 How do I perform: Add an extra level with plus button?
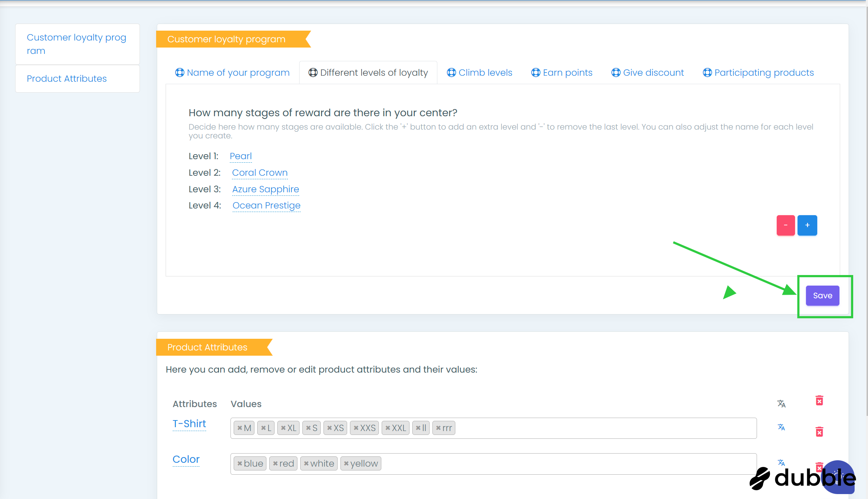tap(807, 225)
